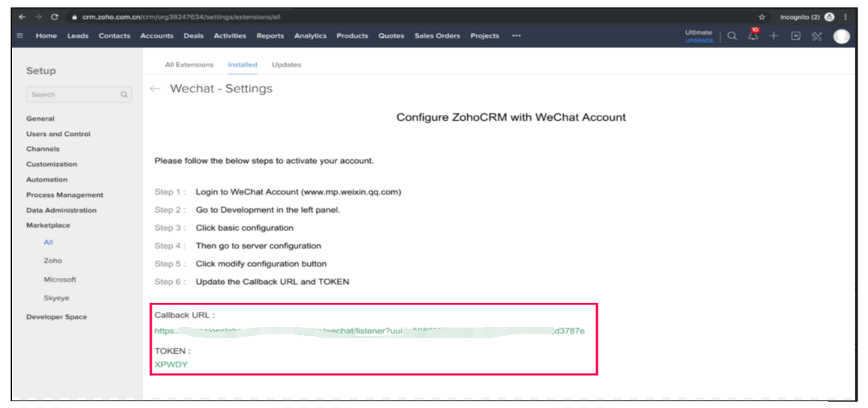
Task: Expand more modules ellipsis menu
Action: [516, 36]
